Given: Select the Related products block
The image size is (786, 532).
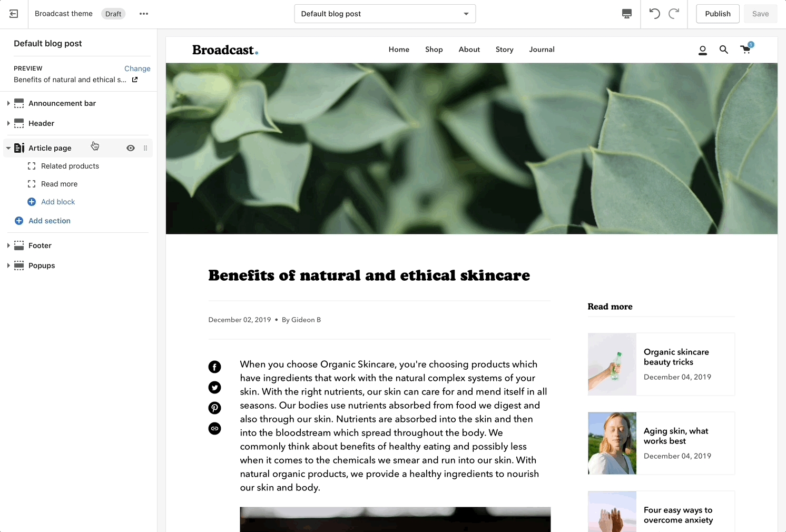Looking at the screenshot, I should [x=70, y=166].
